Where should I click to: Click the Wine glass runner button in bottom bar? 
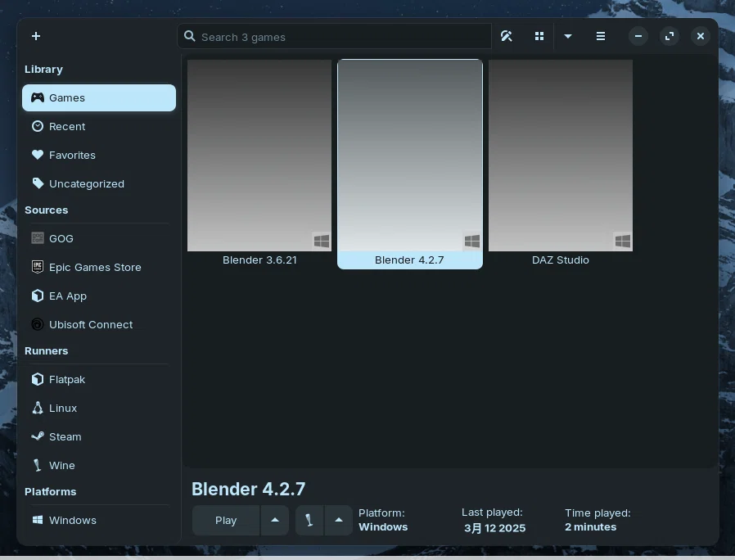click(x=309, y=520)
